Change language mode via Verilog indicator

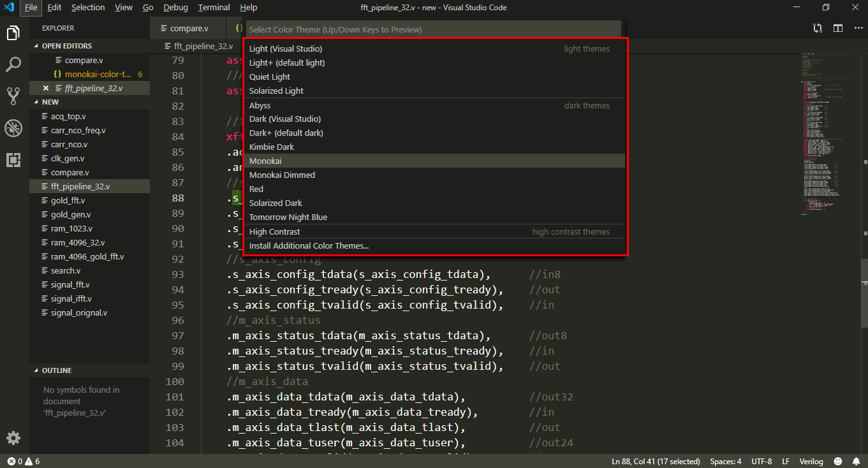(810, 461)
